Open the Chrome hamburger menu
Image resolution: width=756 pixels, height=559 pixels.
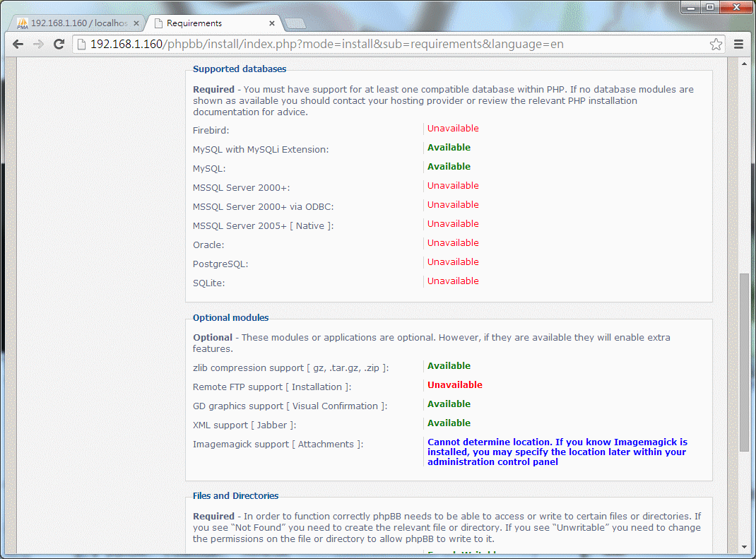click(738, 45)
